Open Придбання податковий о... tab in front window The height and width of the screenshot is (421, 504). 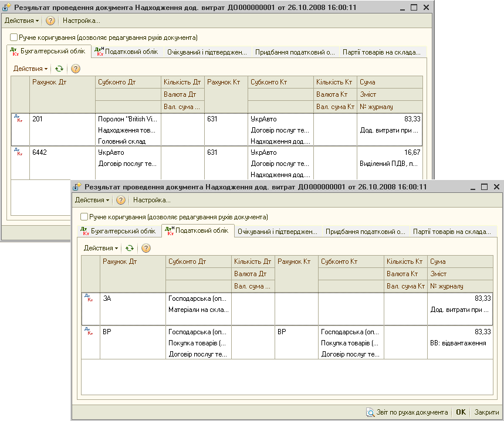coord(365,232)
